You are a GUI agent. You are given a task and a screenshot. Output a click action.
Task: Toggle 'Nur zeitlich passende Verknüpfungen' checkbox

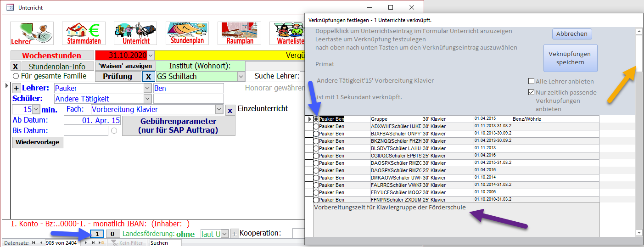tap(531, 92)
